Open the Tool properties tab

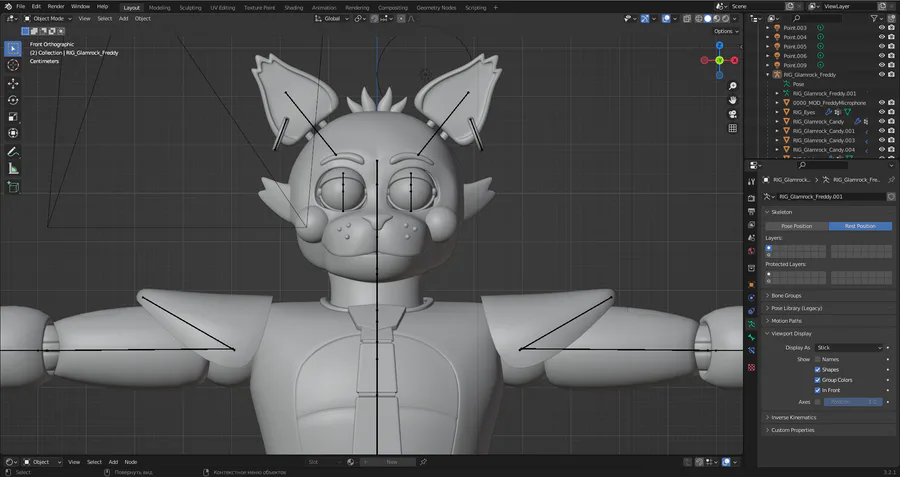(751, 181)
